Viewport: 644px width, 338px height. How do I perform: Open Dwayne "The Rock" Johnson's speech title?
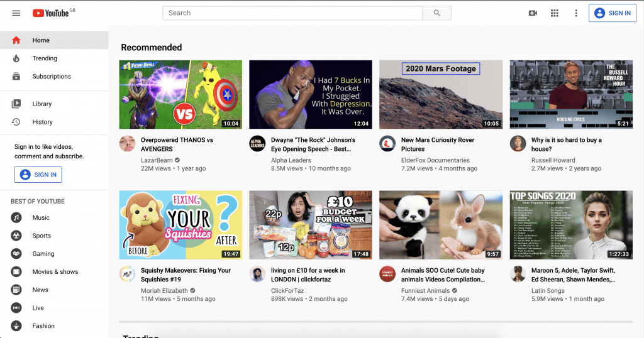(313, 144)
